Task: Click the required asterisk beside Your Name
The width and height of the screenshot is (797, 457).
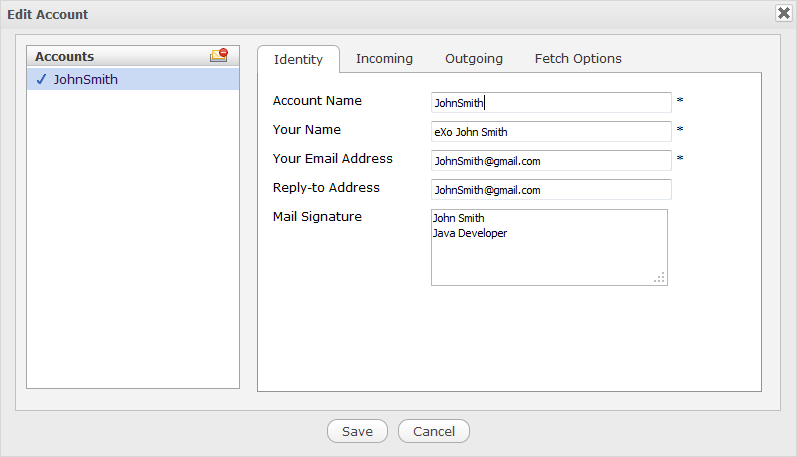Action: tap(680, 131)
